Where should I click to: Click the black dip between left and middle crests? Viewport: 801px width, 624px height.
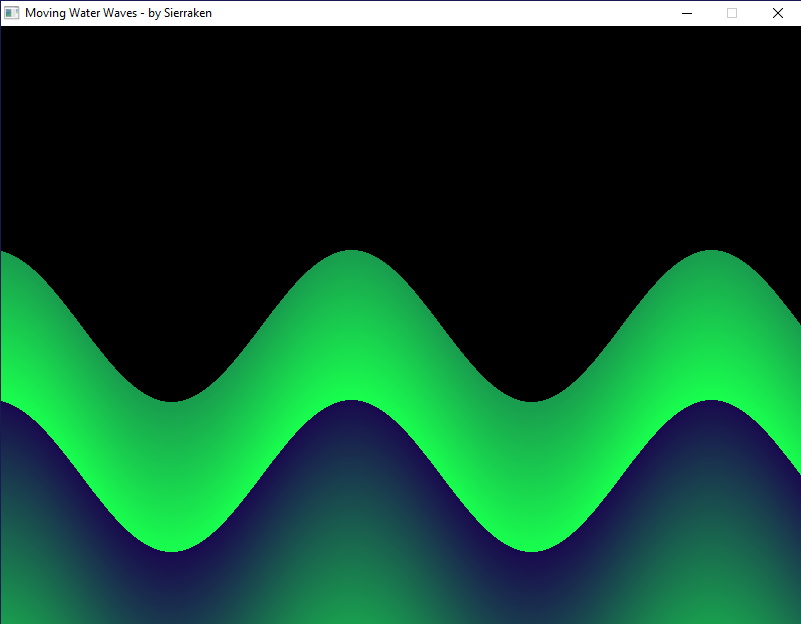[172, 360]
